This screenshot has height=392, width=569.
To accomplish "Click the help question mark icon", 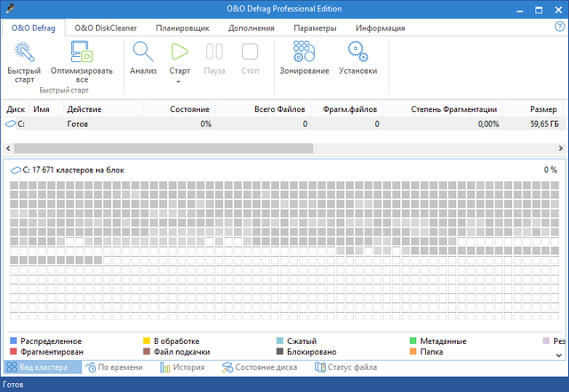I will [x=559, y=28].
